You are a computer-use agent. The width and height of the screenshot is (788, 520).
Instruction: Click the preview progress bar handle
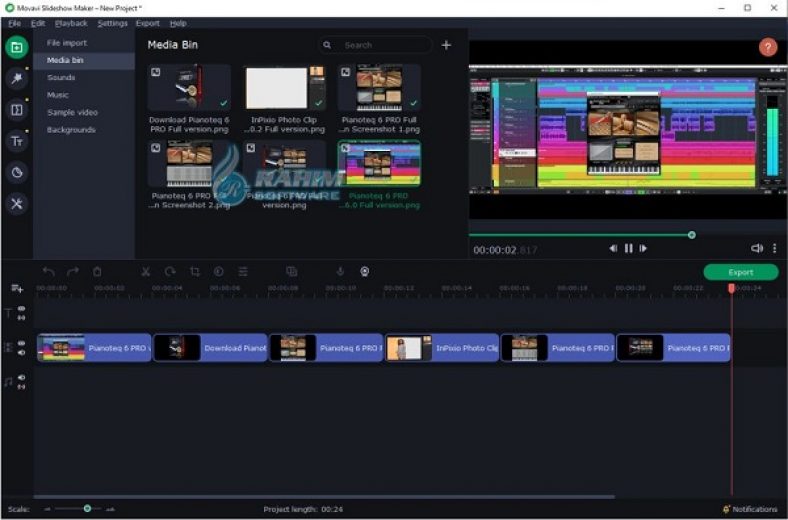692,235
